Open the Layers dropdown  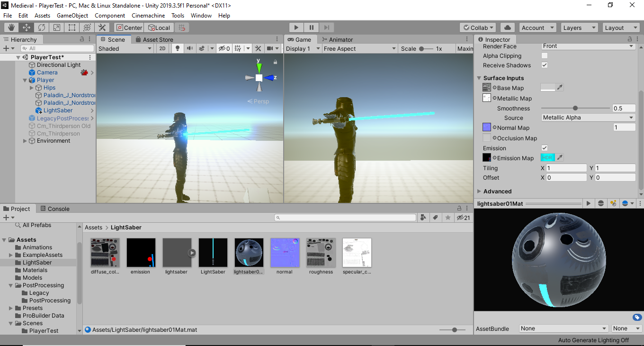pyautogui.click(x=580, y=27)
